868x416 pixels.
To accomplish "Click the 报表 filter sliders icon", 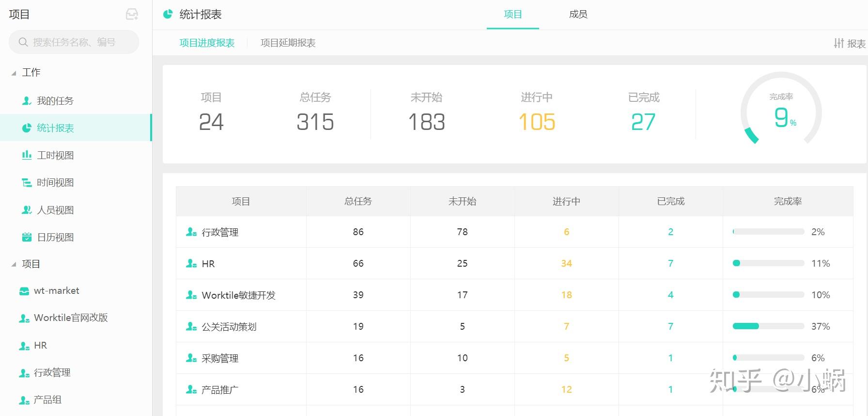I will tap(839, 43).
